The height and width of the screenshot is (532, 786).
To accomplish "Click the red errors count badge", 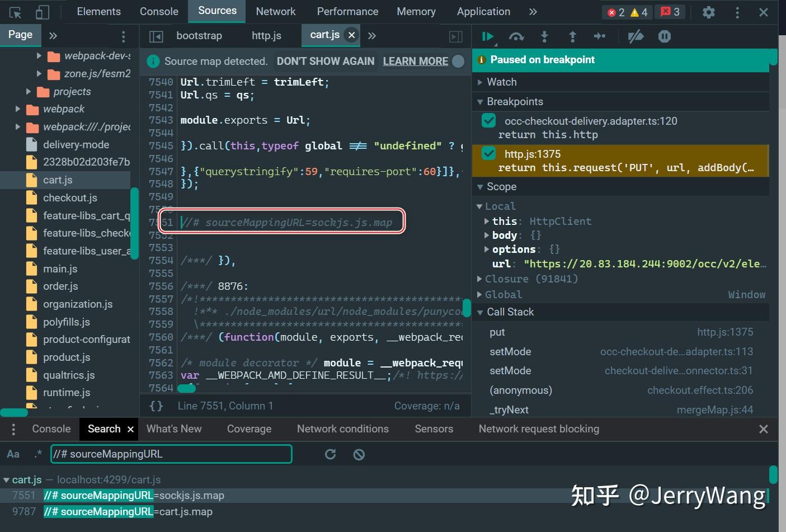I will tap(616, 12).
